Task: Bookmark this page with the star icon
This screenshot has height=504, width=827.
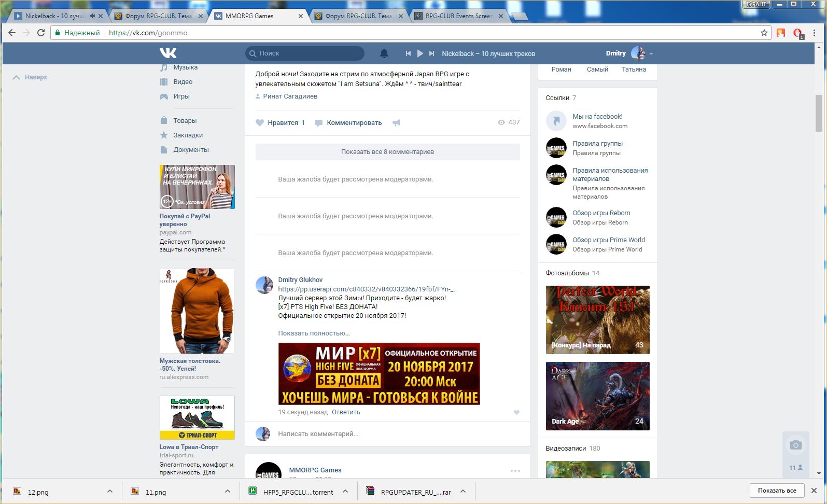Action: (764, 33)
